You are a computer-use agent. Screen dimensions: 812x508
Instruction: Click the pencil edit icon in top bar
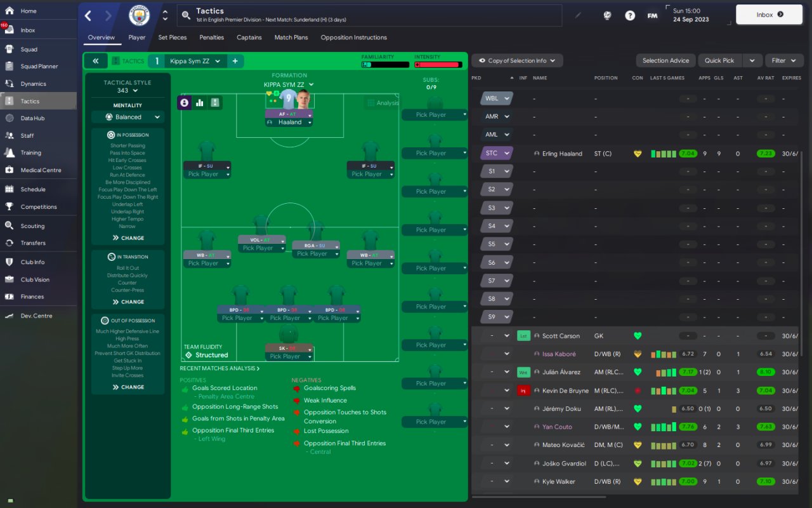coord(578,15)
